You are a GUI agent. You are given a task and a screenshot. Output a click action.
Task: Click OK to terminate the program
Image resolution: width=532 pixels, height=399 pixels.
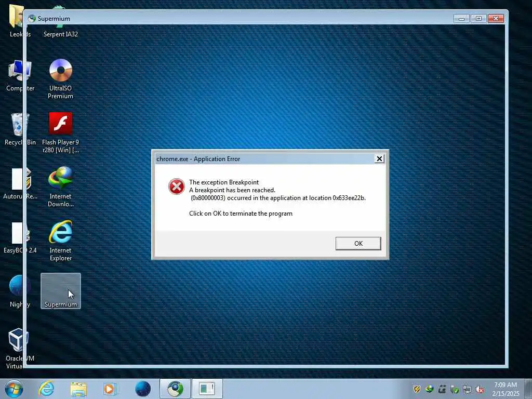click(x=358, y=244)
